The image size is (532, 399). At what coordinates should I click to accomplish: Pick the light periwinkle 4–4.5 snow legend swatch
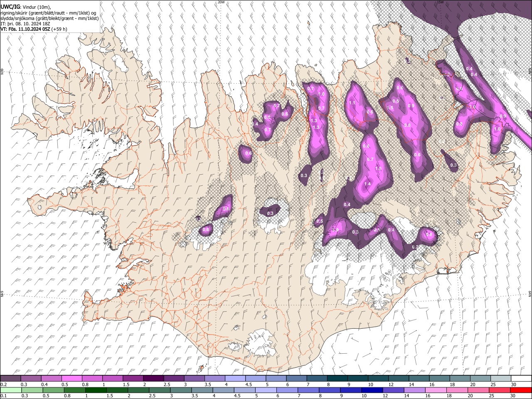pyautogui.click(x=235, y=378)
